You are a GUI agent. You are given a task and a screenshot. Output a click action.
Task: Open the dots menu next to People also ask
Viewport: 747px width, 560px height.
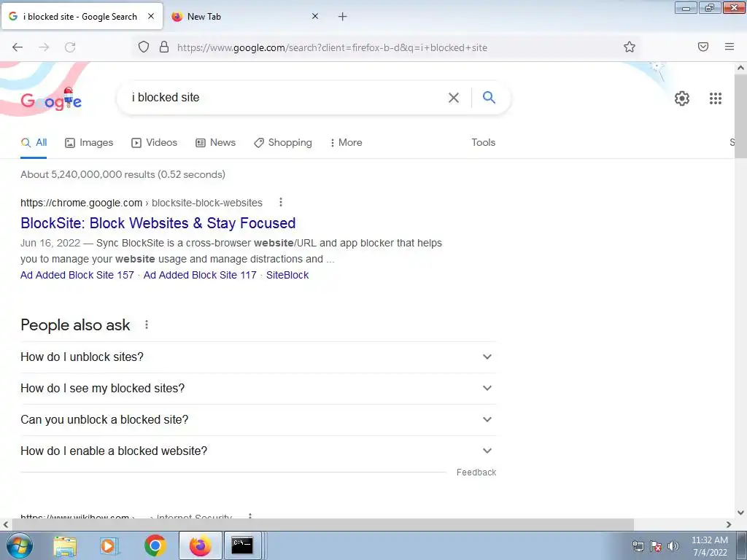click(x=146, y=324)
